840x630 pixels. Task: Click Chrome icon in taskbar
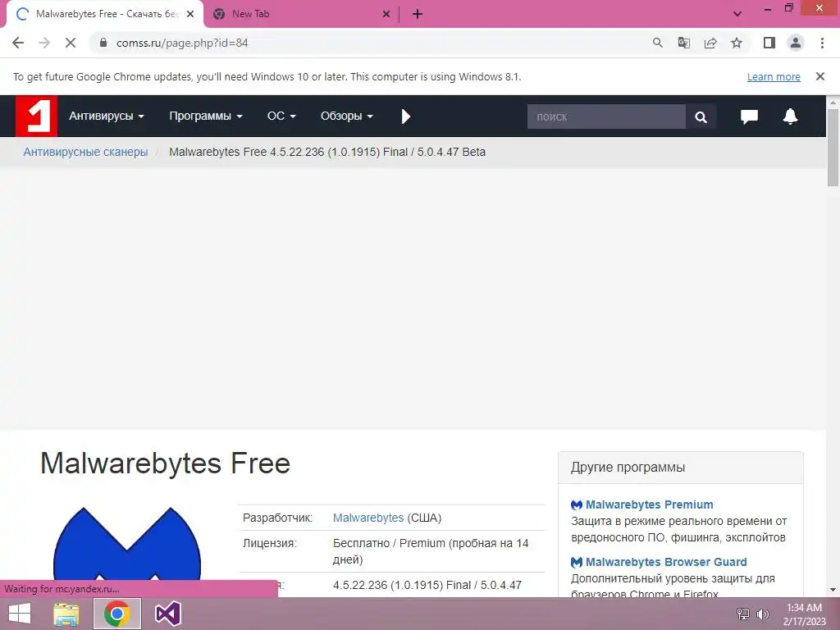tap(117, 614)
